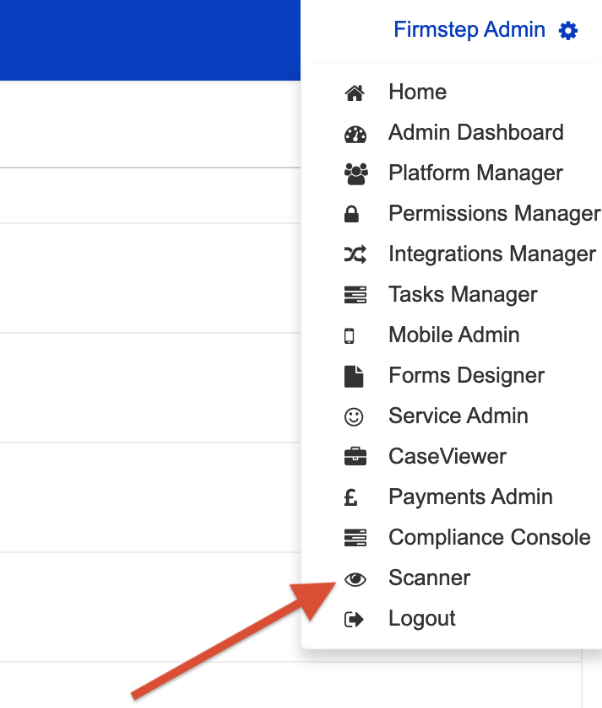The image size is (602, 708).
Task: Click the Payments Admin pound sign icon
Action: tap(350, 498)
